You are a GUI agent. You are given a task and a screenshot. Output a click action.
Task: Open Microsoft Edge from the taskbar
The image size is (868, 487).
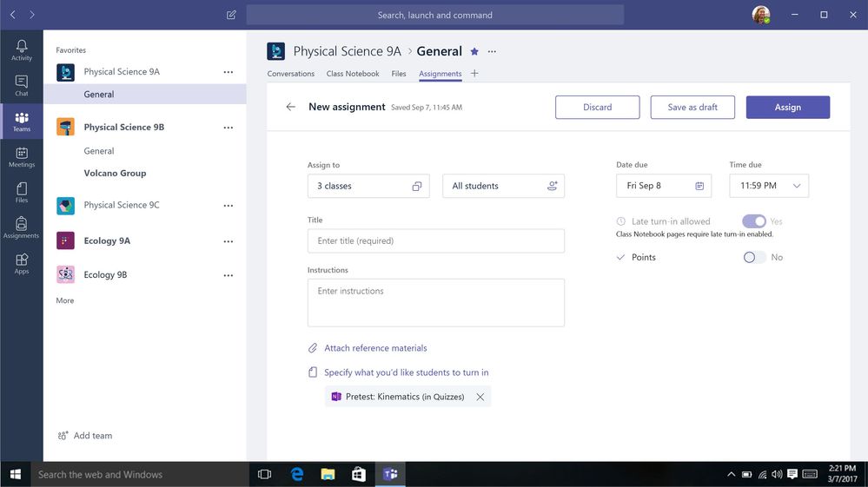(297, 474)
